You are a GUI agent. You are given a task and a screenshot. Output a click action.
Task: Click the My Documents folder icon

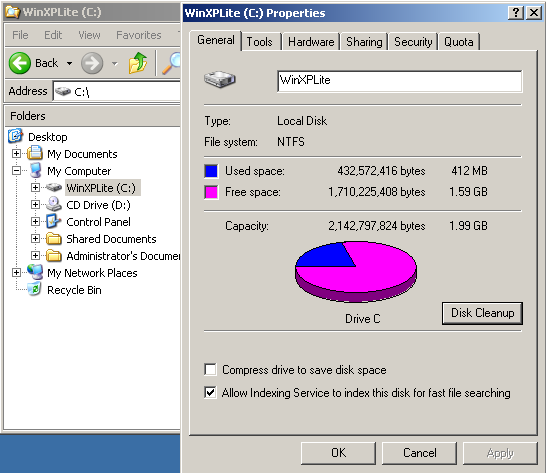(x=35, y=153)
